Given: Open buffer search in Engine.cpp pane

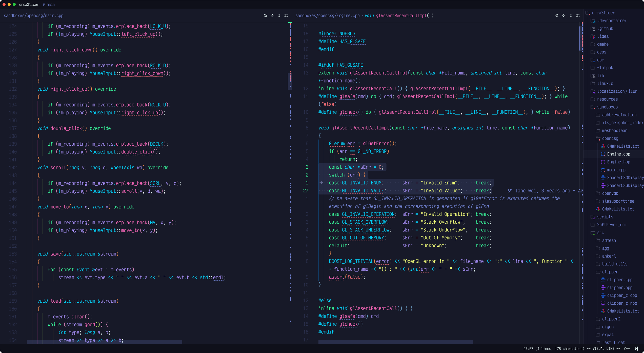Looking at the screenshot, I should click(557, 16).
